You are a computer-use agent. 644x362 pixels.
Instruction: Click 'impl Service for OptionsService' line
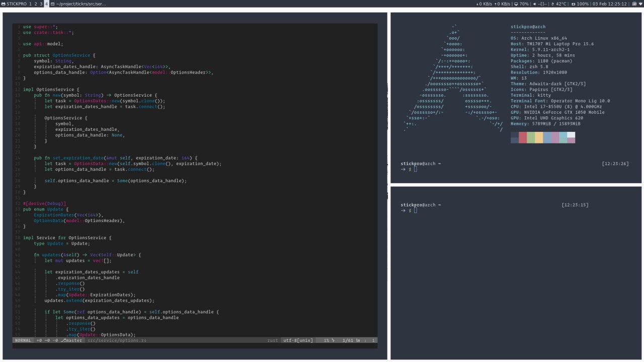point(67,238)
